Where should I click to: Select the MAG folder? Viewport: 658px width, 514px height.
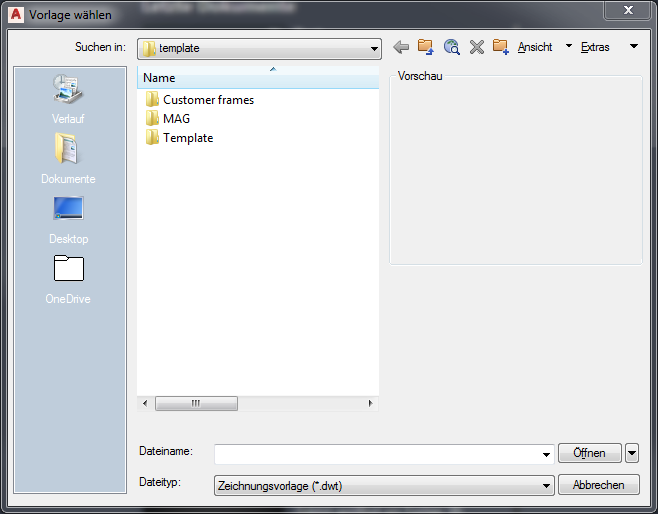(176, 119)
